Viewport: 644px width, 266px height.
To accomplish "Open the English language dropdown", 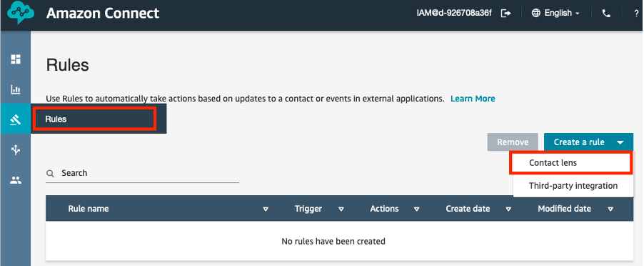I will (561, 13).
